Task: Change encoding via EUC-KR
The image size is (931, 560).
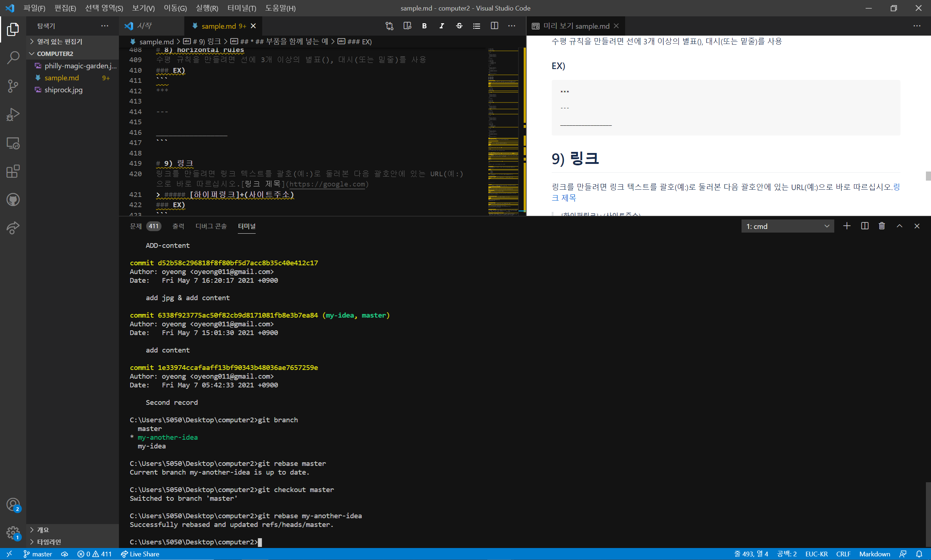Action: point(816,554)
